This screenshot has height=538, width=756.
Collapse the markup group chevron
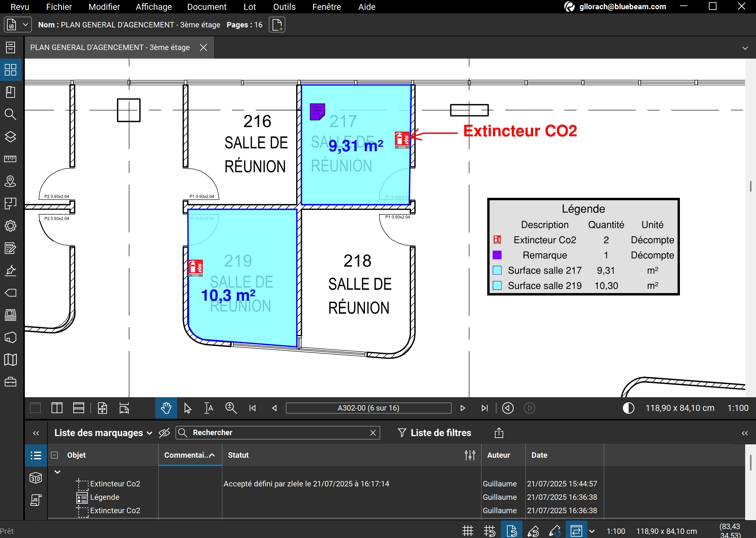click(57, 472)
